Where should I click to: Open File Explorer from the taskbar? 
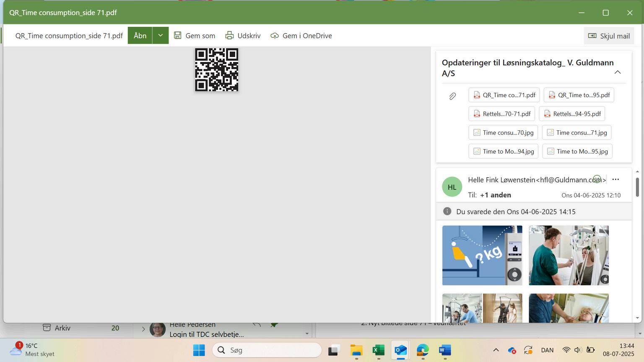click(356, 350)
